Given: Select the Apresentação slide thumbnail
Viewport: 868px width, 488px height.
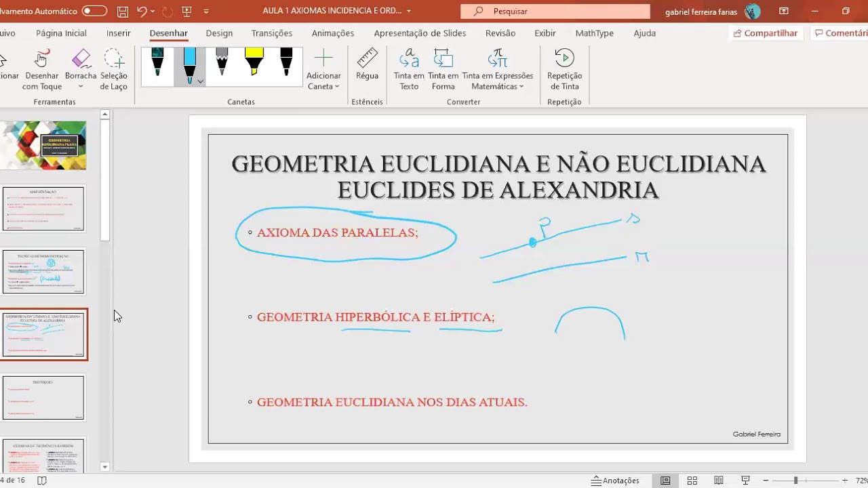Looking at the screenshot, I should pos(43,209).
